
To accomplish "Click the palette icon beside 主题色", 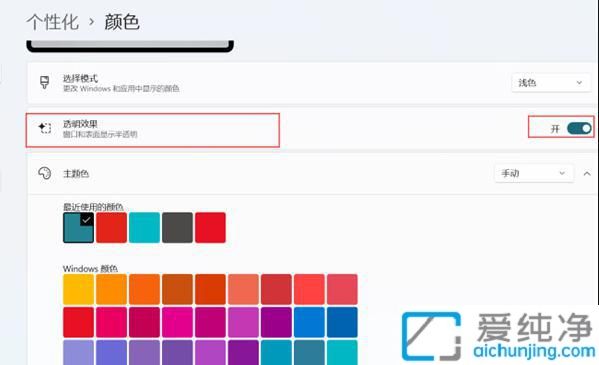I will tap(44, 173).
